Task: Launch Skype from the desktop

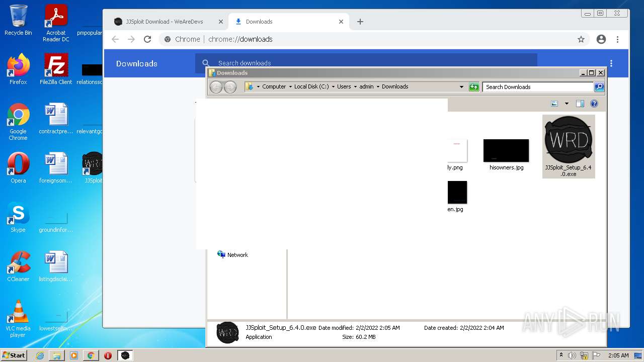Action: click(x=18, y=217)
